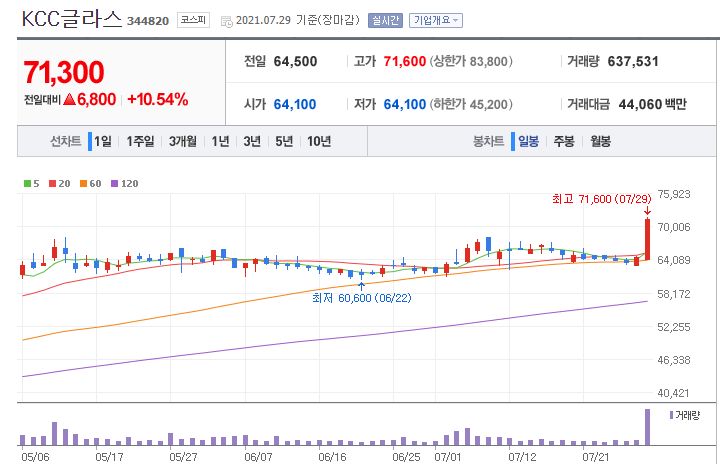Toggle the 실시간 realtime button
This screenshot has height=464, width=720.
385,20
